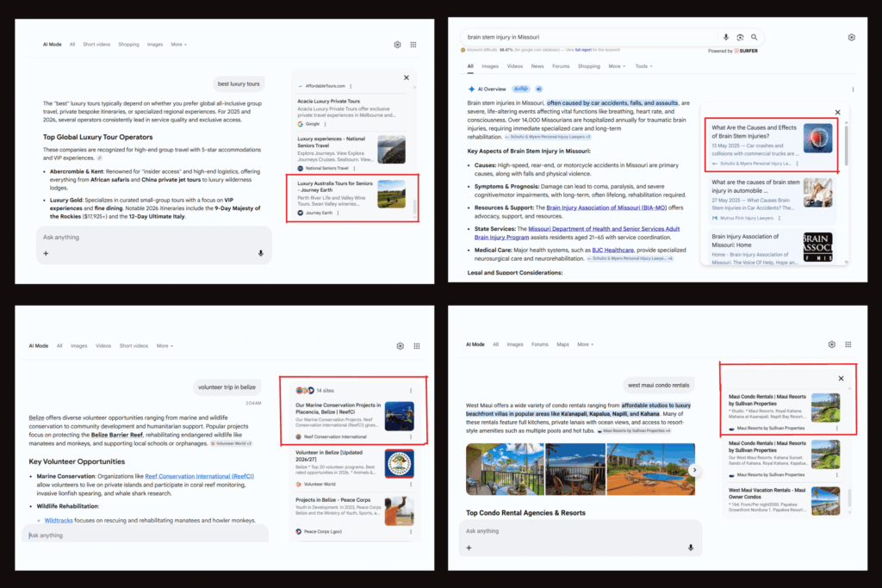This screenshot has height=588, width=882.
Task: Click the Google Lens icon in search bar
Action: tap(740, 37)
